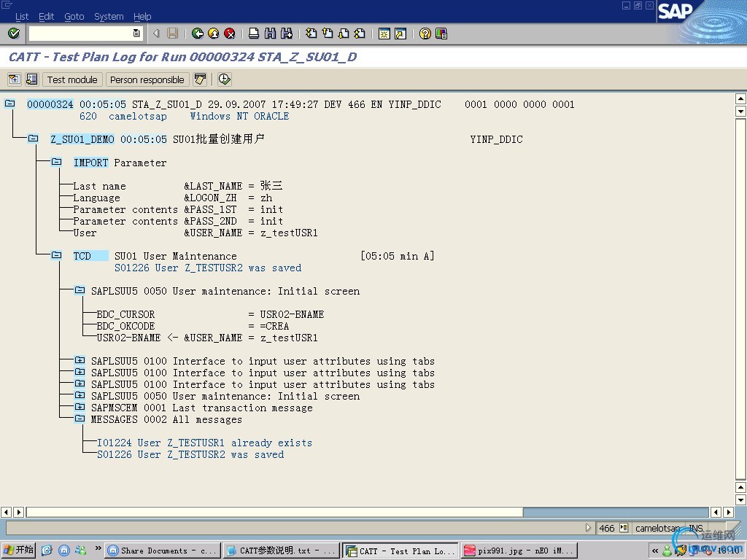
Task: Click the Find binoculars icon
Action: click(x=270, y=34)
